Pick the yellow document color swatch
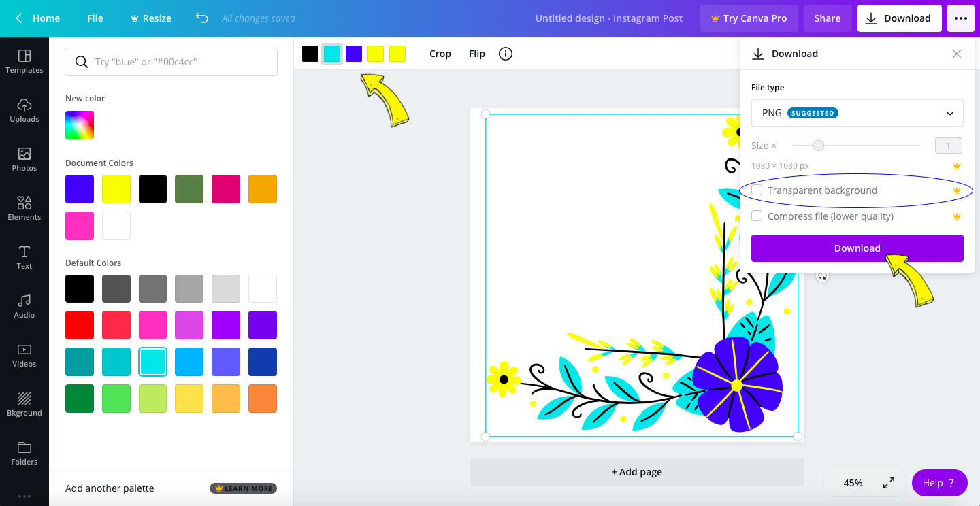The height and width of the screenshot is (506, 980). pyautogui.click(x=116, y=189)
